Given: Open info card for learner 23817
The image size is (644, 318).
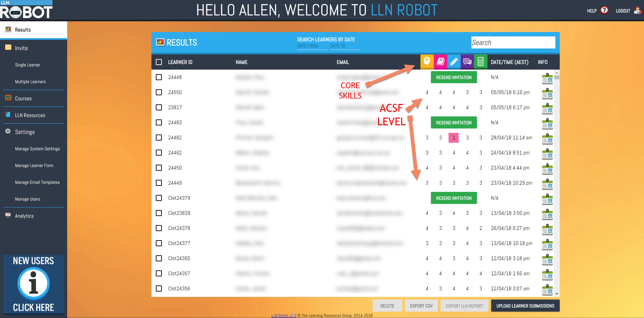Looking at the screenshot, I should click(547, 109).
